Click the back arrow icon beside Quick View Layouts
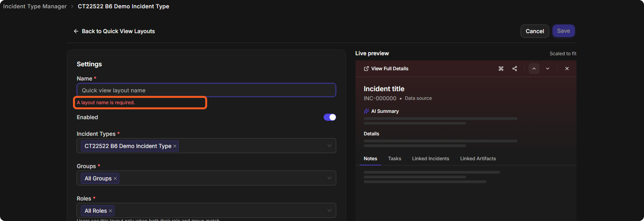The image size is (644, 221). (x=76, y=31)
